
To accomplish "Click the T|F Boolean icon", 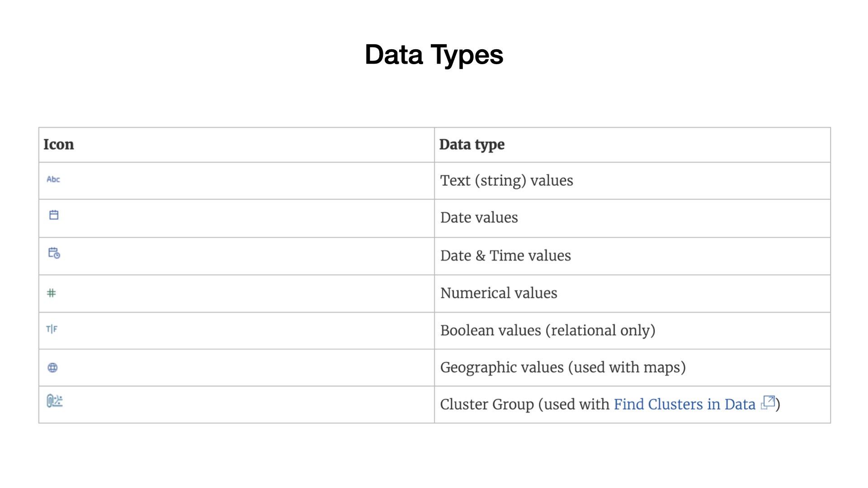I will 52,329.
